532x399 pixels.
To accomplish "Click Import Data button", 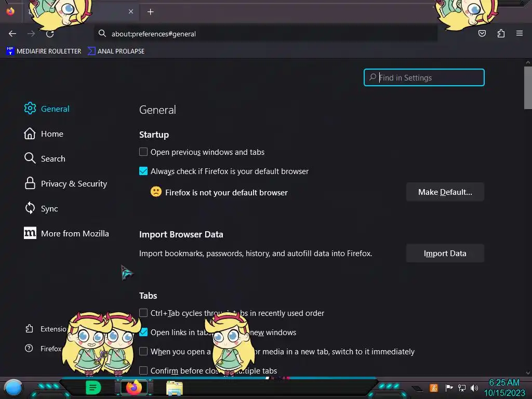I will coord(445,253).
